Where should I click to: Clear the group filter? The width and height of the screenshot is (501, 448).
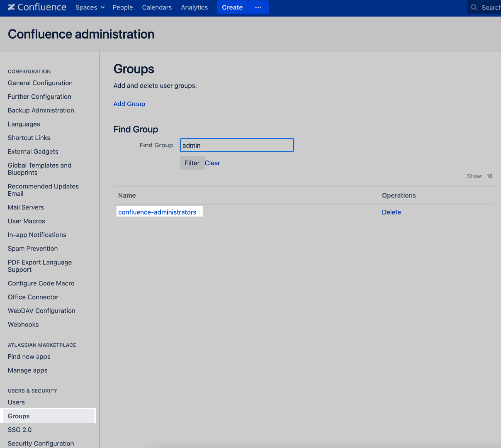tap(212, 163)
